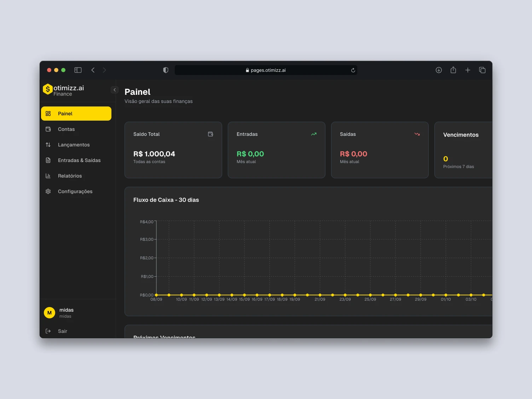Screen dimensions: 532x399
Task: Click the Contas credit card icon
Action: click(x=48, y=129)
